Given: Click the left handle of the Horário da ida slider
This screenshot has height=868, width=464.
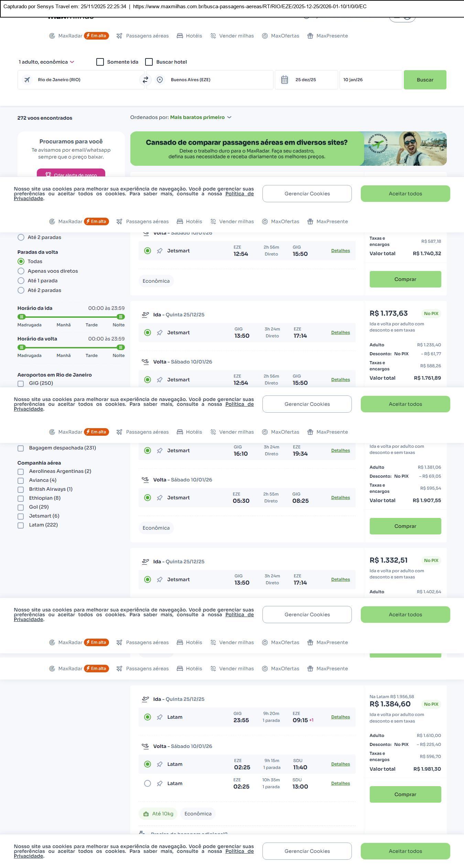Looking at the screenshot, I should click(22, 317).
